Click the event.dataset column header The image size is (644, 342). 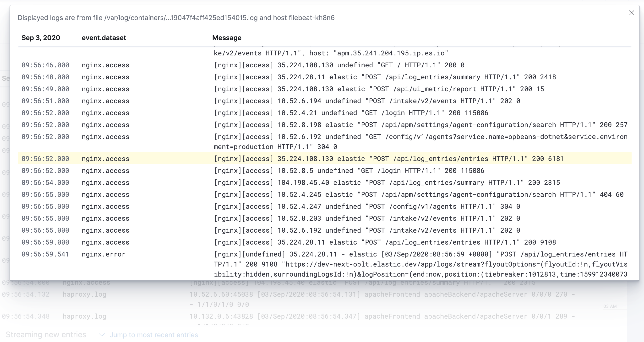point(104,38)
